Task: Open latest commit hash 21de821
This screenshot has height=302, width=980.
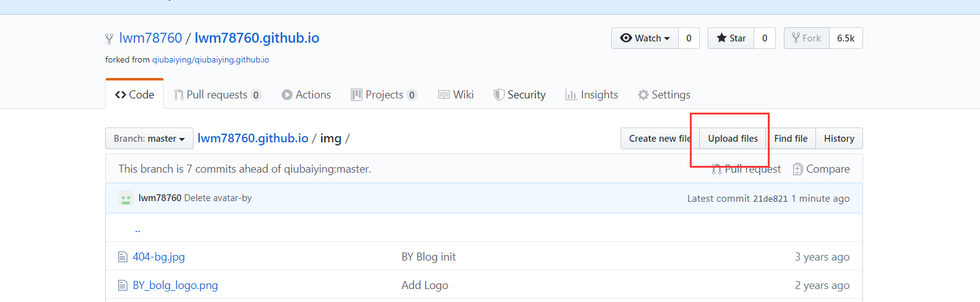Action: pyautogui.click(x=770, y=199)
